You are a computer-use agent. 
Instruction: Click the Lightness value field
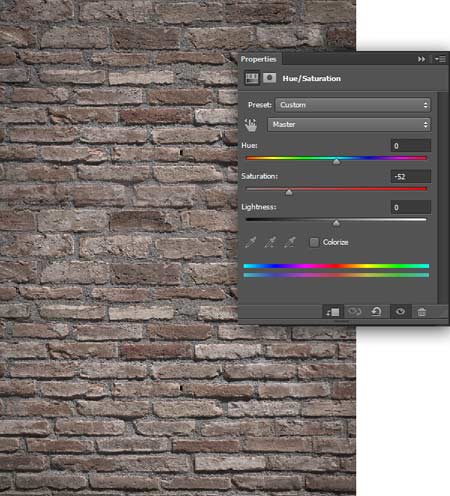[411, 207]
